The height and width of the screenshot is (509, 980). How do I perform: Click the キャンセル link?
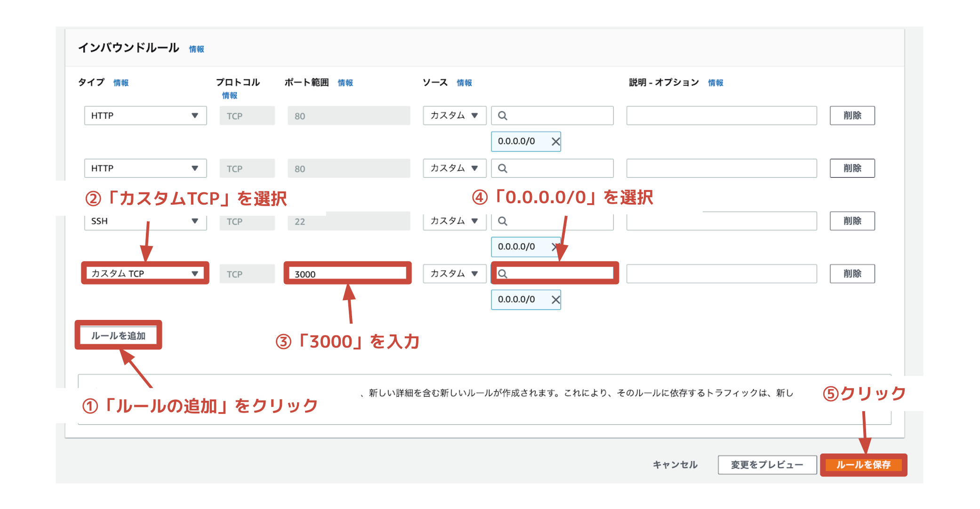pos(675,465)
